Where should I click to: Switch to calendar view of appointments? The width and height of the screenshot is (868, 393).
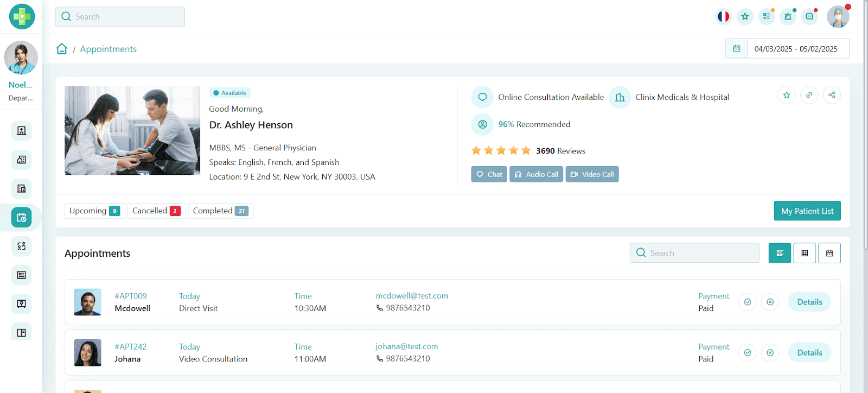pyautogui.click(x=829, y=253)
